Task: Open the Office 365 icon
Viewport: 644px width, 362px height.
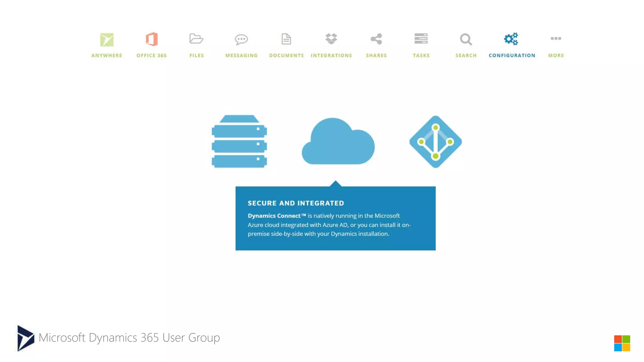Action: pyautogui.click(x=152, y=39)
